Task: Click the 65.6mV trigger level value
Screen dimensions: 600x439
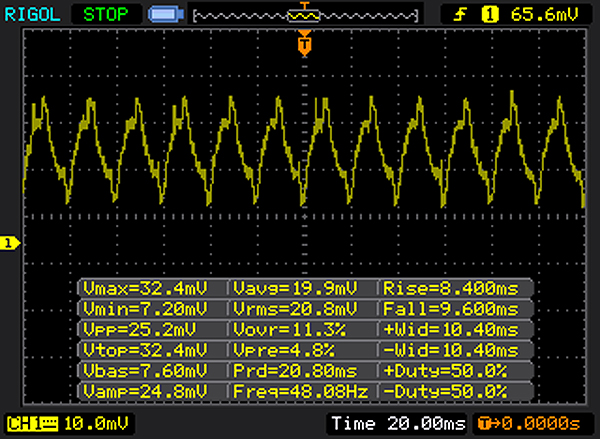Action: (x=545, y=15)
